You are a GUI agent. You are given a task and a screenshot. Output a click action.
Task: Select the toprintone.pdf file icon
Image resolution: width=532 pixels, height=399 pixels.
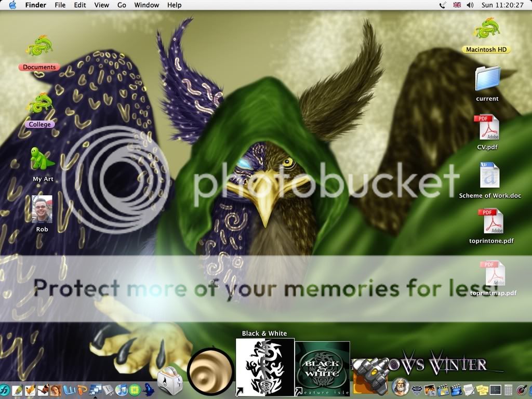(491, 221)
